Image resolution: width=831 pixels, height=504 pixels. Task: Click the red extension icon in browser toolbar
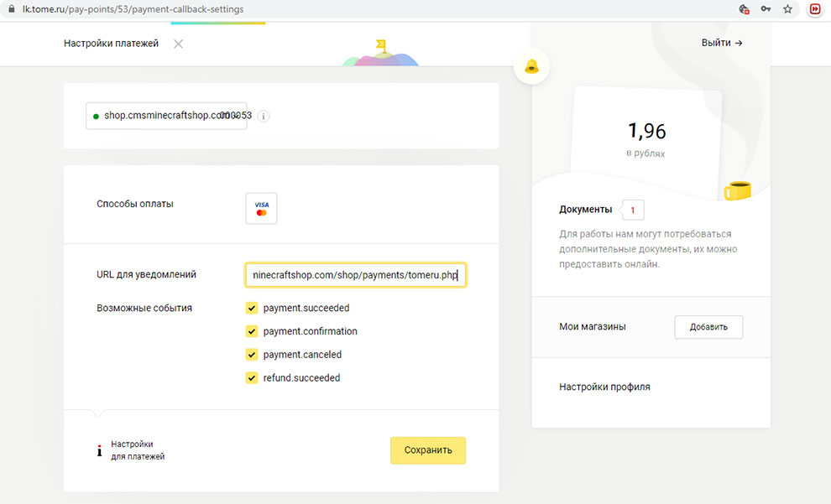tap(814, 8)
